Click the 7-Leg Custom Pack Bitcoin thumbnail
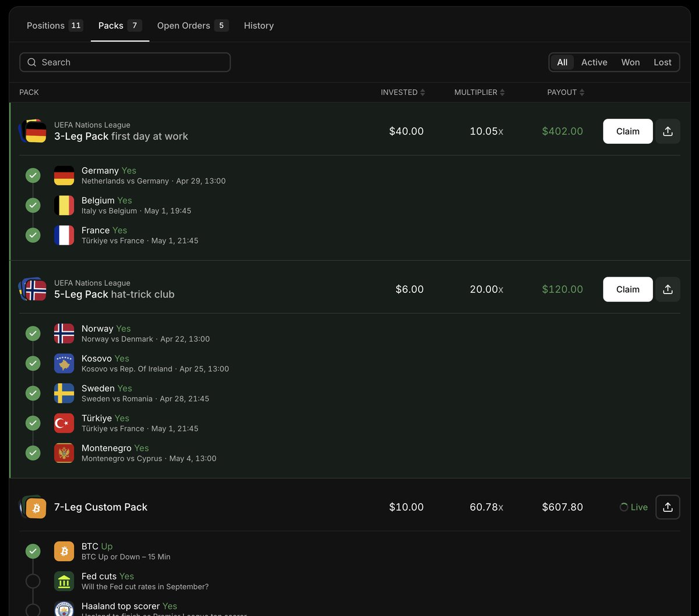 coord(33,508)
